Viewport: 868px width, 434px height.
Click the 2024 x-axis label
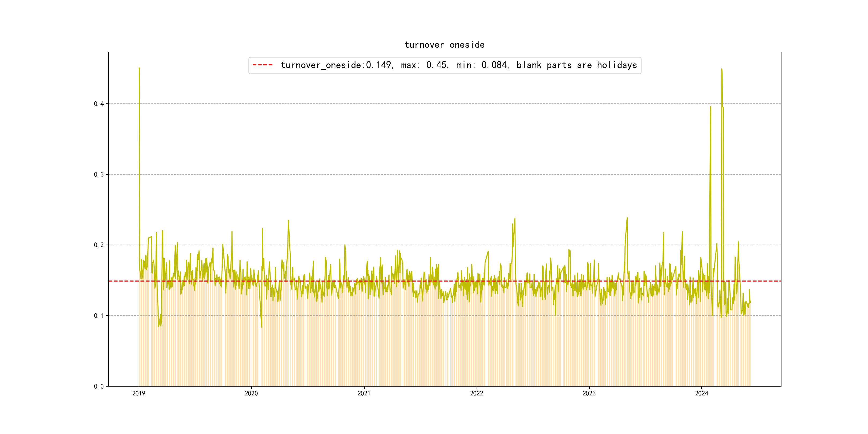(x=702, y=393)
